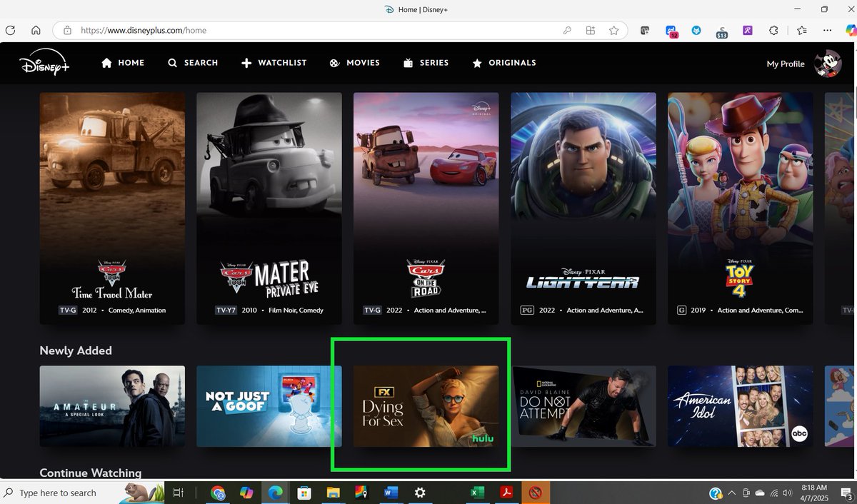Select The Amateur special look card
Viewport: 857px width, 504px height.
(x=112, y=406)
